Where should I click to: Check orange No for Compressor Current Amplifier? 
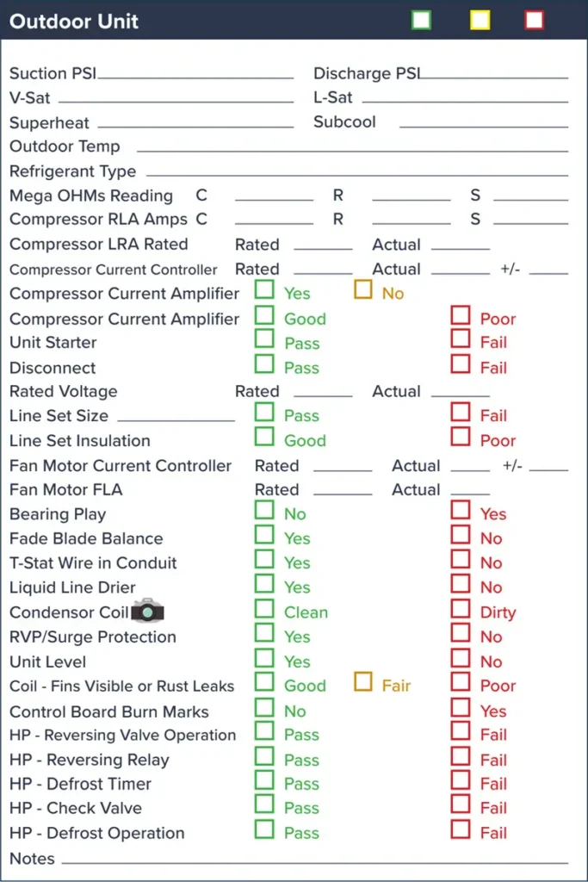click(x=363, y=289)
